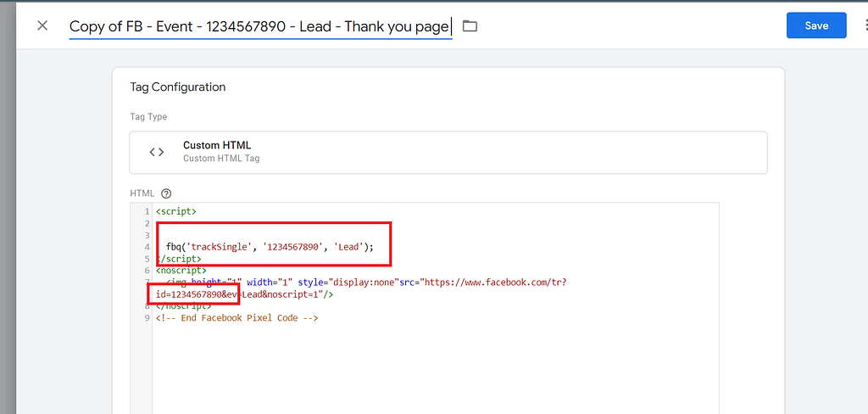Image resolution: width=868 pixels, height=414 pixels.
Task: Click into the tag name field
Action: click(x=259, y=26)
